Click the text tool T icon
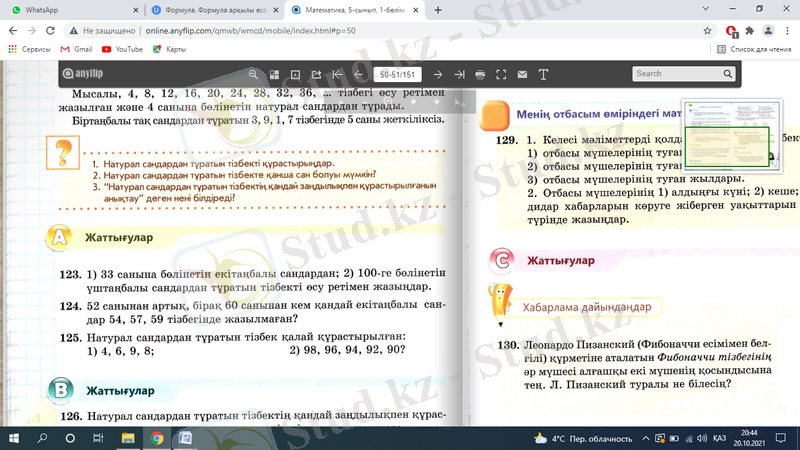Viewport: 800px width, 450px height. pyautogui.click(x=543, y=74)
